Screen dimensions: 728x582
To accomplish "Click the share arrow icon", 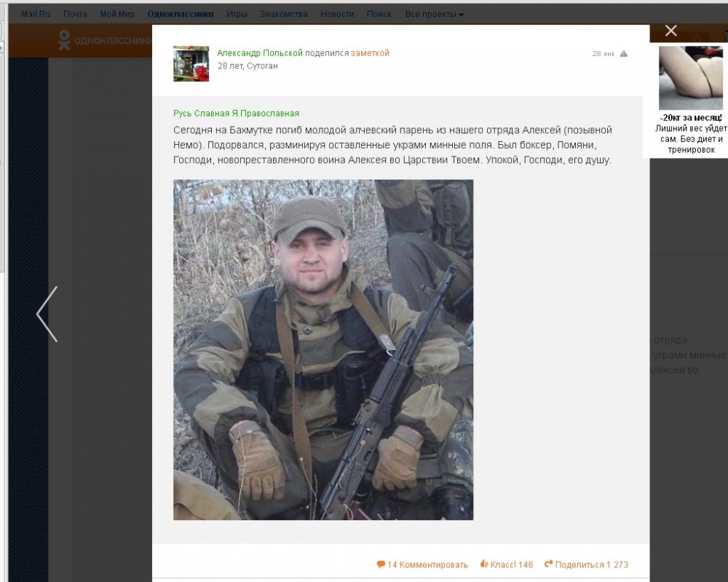I will pyautogui.click(x=549, y=564).
